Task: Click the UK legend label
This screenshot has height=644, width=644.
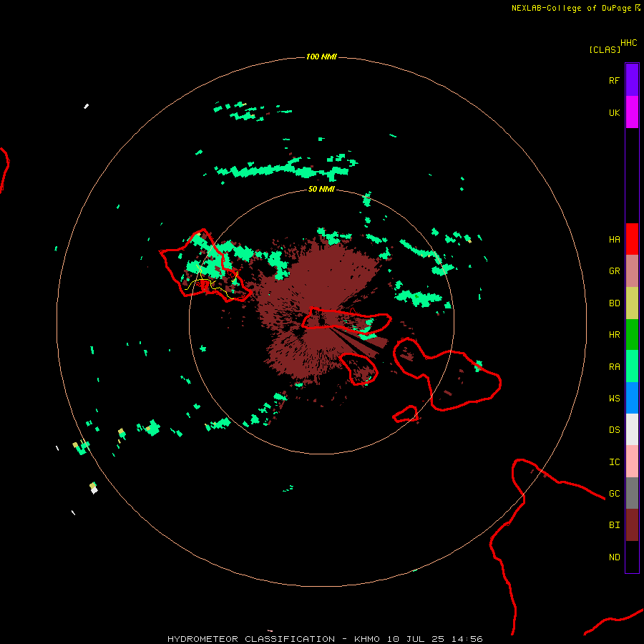Action: click(614, 113)
